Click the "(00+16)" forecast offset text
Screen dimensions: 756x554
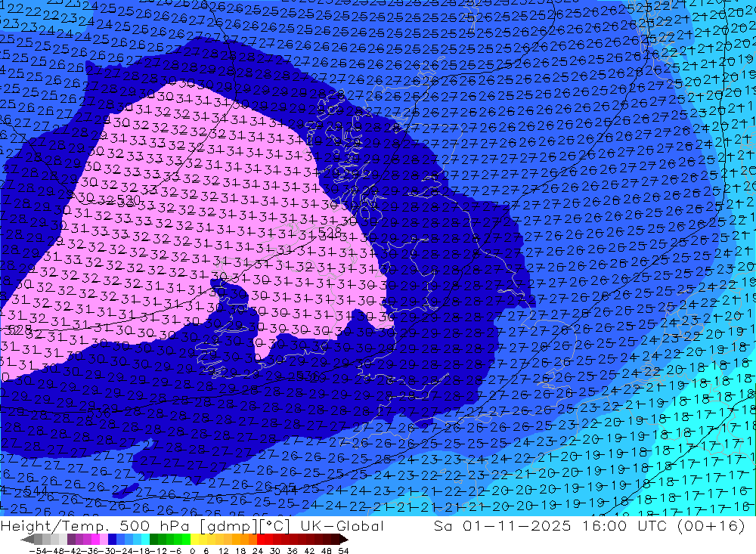(x=711, y=525)
